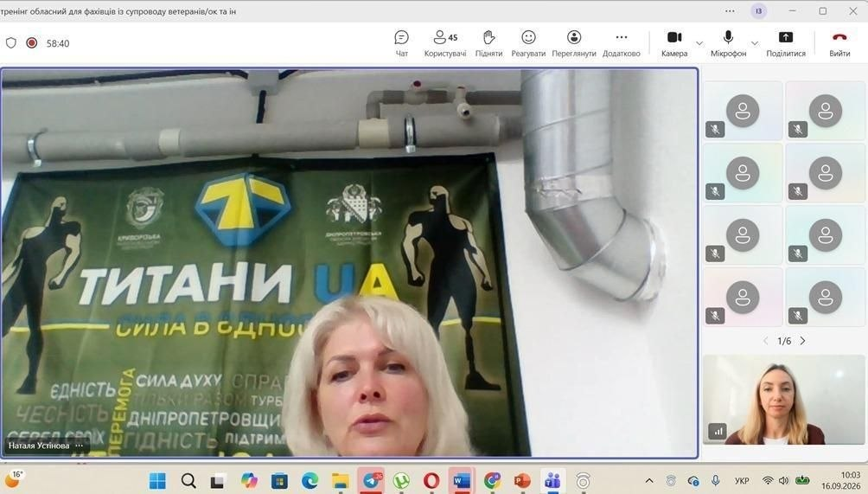Viewport: 868px width, 494px height.
Task: Toggle the microphone (Мікрофон)
Action: [x=729, y=43]
